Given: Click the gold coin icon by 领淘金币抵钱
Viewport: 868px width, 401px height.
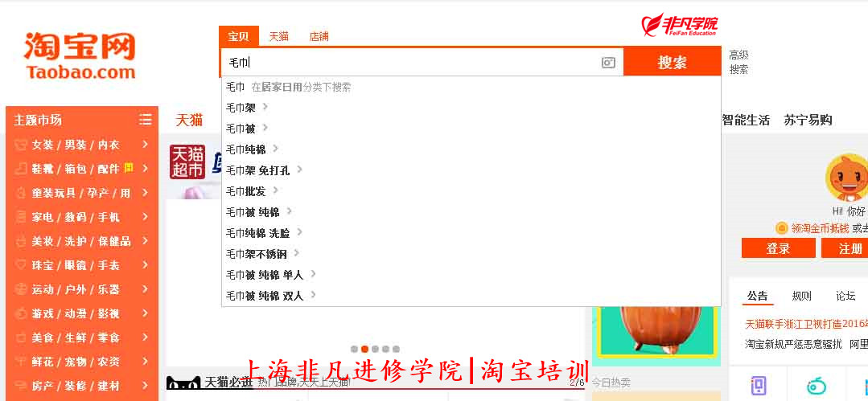Looking at the screenshot, I should pos(781,228).
